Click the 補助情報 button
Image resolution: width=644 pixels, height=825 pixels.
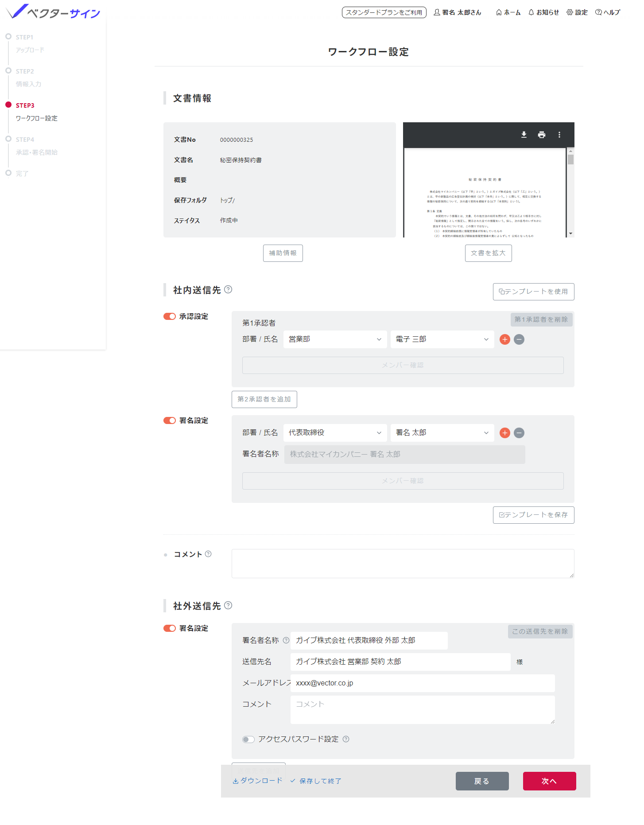coord(283,253)
